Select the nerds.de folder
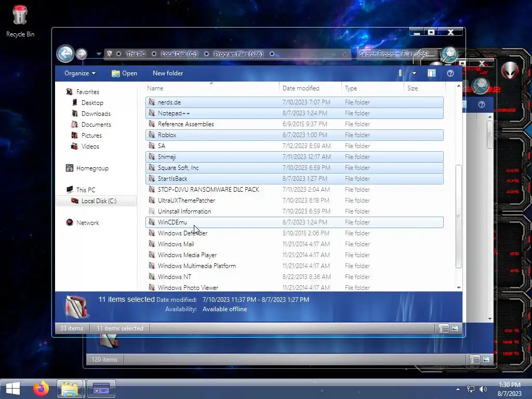Viewport: 532px width, 399px height. (294, 102)
